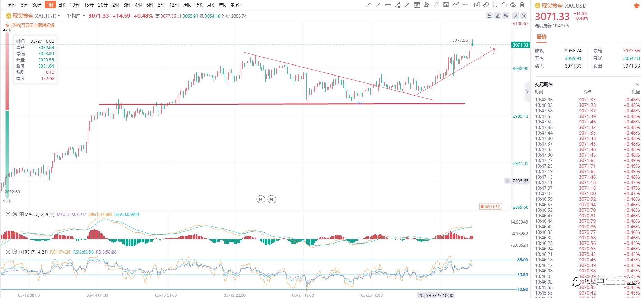
Task: Switch to 5分 timeframe
Action: click(x=25, y=5)
